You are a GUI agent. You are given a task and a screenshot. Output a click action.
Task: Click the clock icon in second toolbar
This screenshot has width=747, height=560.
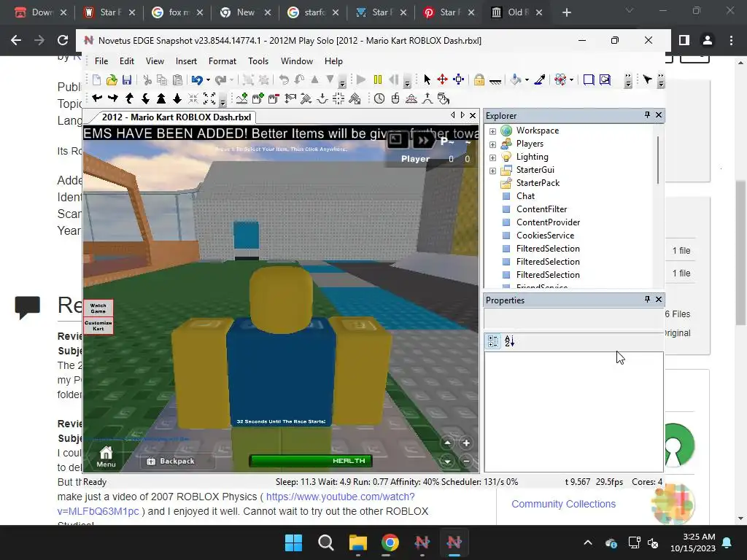click(379, 98)
